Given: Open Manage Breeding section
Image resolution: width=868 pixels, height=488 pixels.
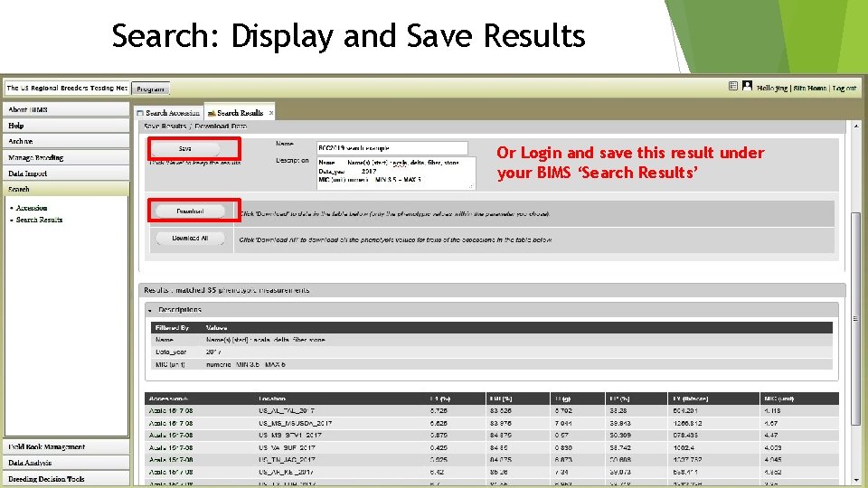Looking at the screenshot, I should [66, 157].
